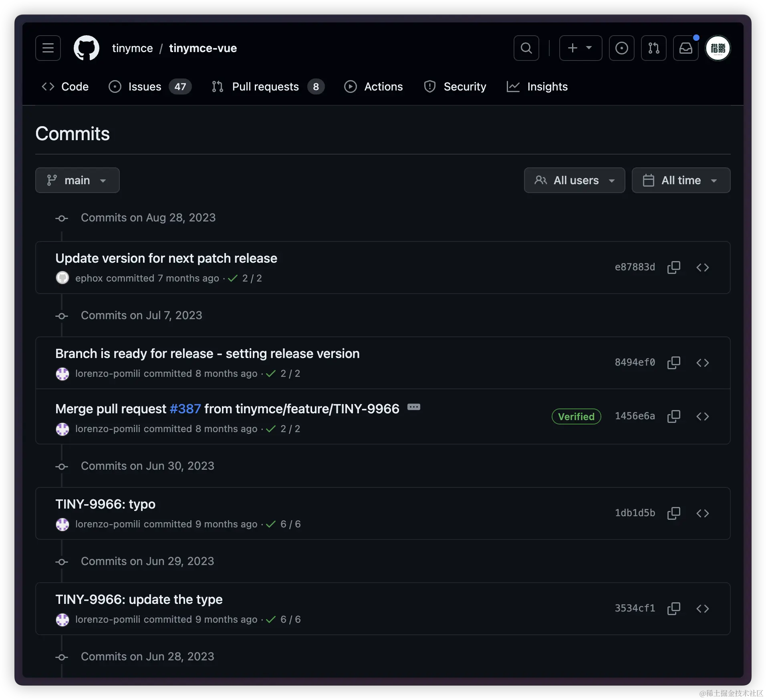Browse repository at commit 1db1d5b
Screen dimensions: 766x700
point(703,513)
